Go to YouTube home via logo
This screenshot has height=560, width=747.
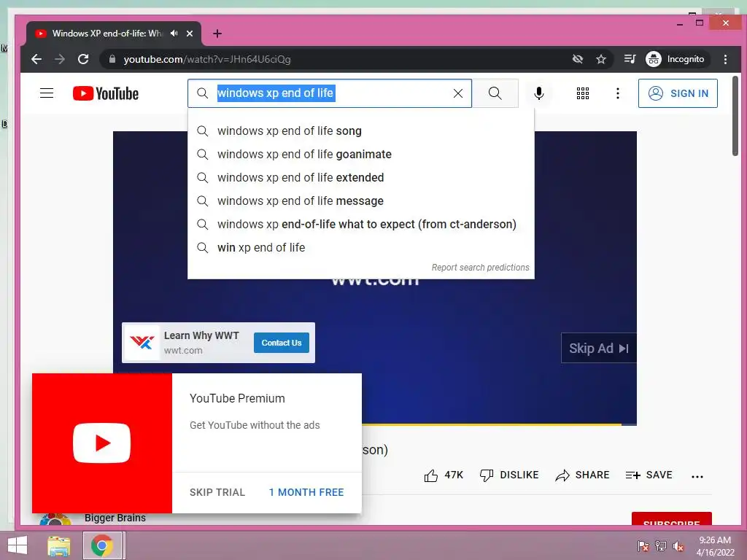click(x=106, y=93)
